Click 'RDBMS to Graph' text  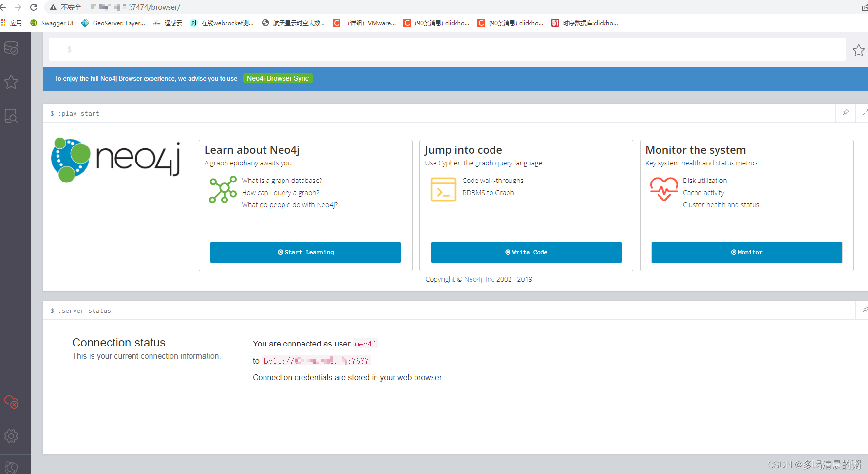pos(488,193)
